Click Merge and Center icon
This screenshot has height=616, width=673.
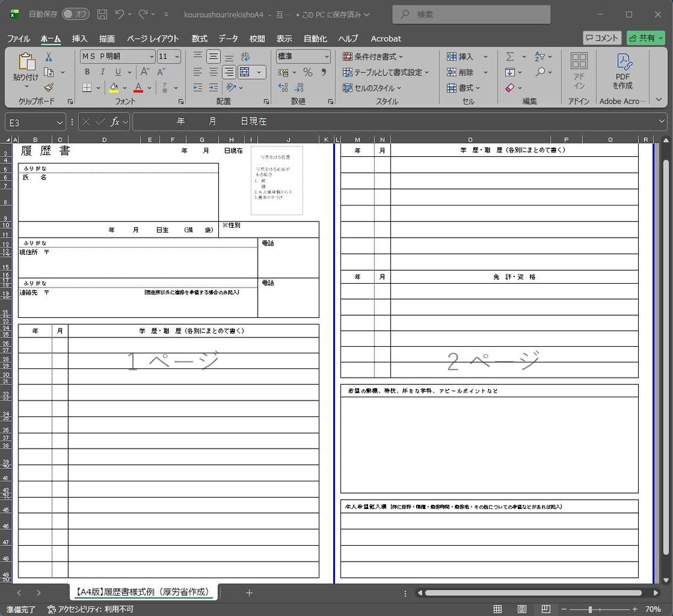244,72
